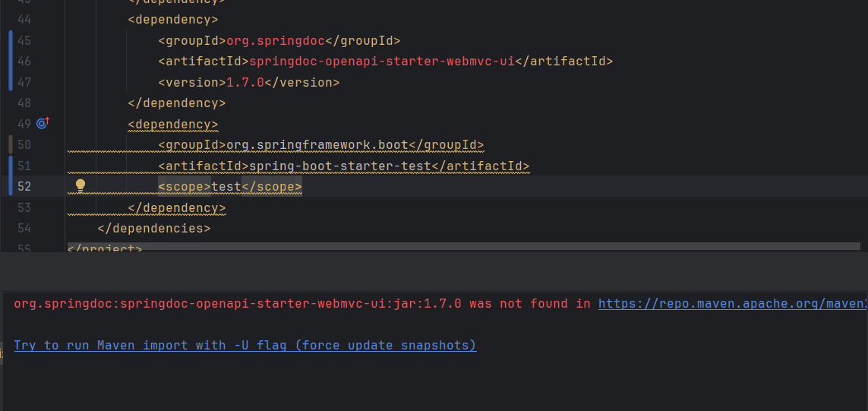This screenshot has height=411, width=868.
Task: Click the horizontal scrollbar below the editor
Action: point(463,246)
